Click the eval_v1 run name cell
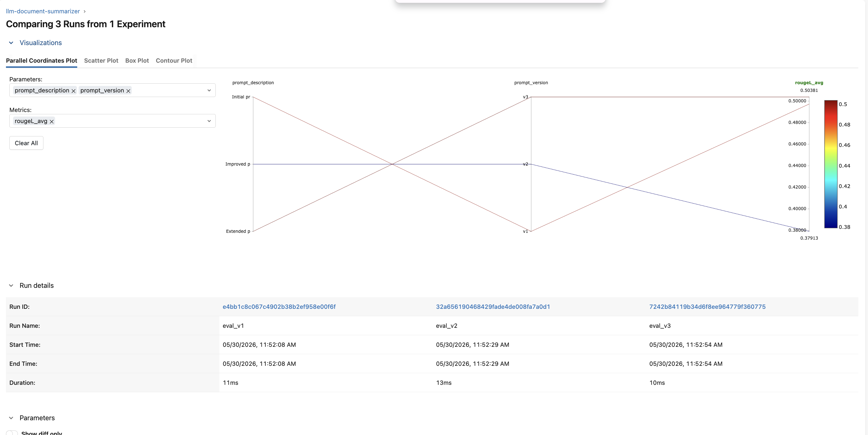 pos(233,326)
